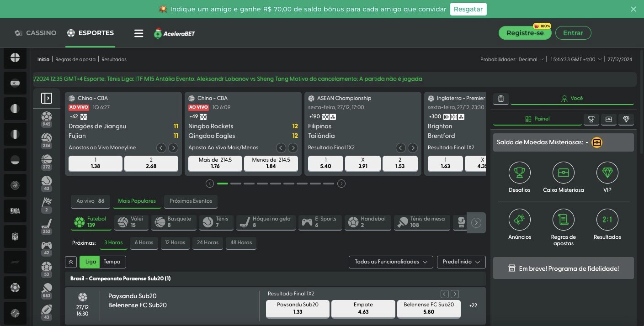644x326 pixels.
Task: Next market arrow on Jiangsu vs Fujian card
Action: pos(173,148)
